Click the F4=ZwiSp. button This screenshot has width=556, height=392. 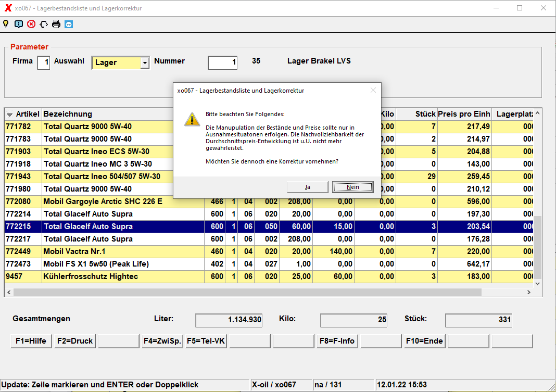coord(162,341)
